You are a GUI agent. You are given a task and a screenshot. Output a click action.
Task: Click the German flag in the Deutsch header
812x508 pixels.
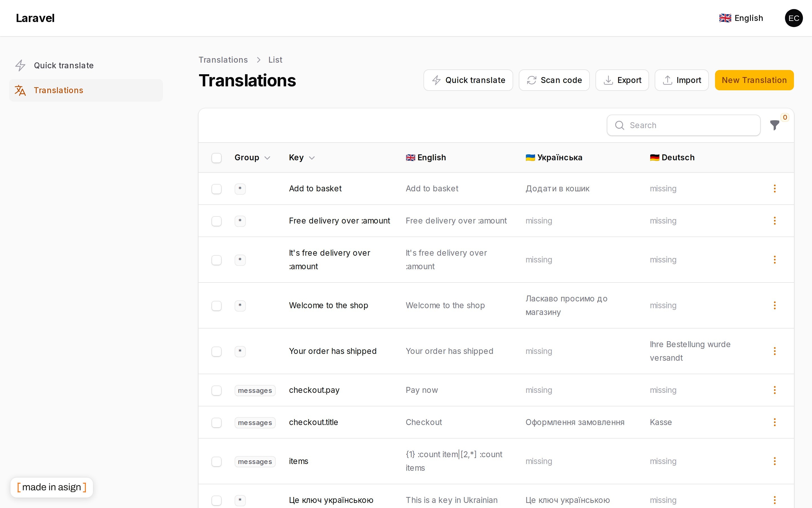click(x=654, y=157)
